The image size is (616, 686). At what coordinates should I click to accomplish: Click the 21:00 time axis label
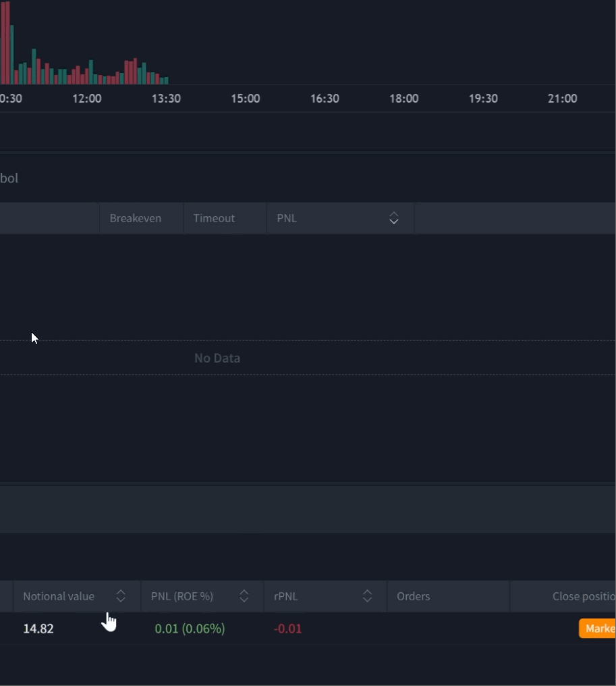click(x=562, y=99)
